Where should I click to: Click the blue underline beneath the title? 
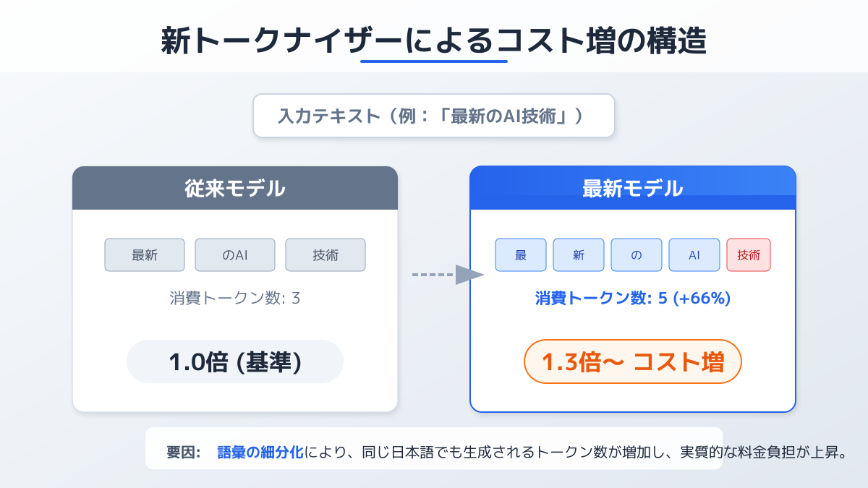pyautogui.click(x=434, y=61)
